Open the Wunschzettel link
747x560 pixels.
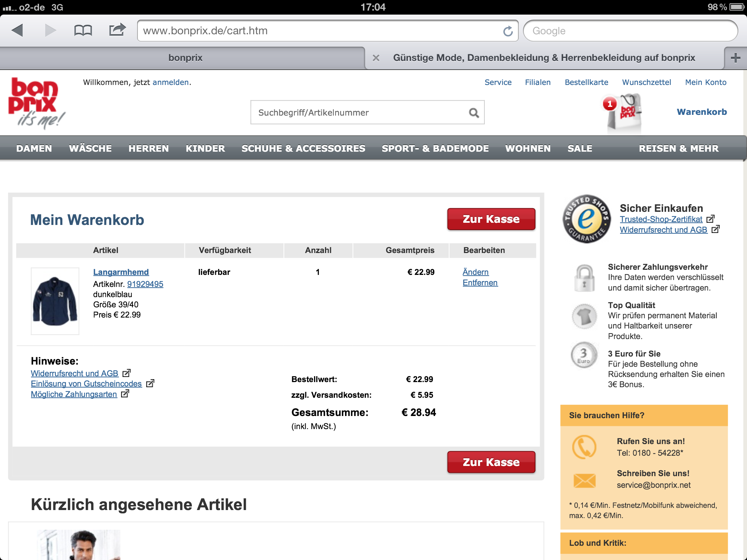pos(646,82)
